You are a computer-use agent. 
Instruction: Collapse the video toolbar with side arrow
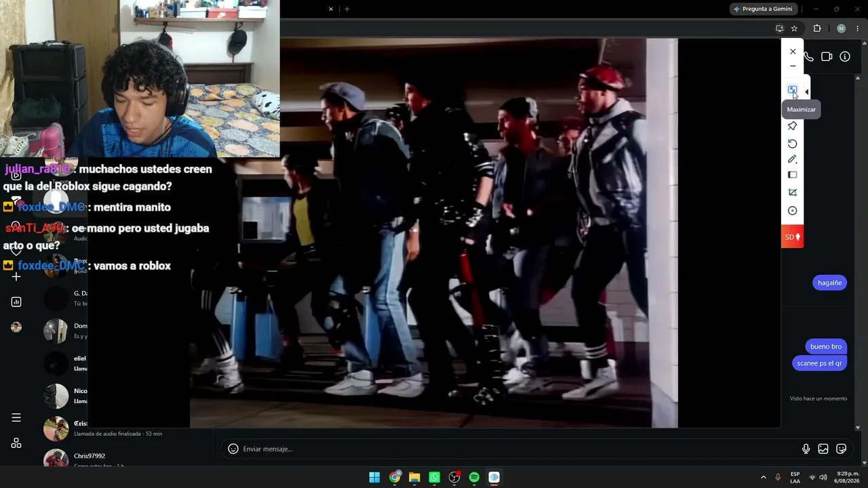(x=806, y=92)
